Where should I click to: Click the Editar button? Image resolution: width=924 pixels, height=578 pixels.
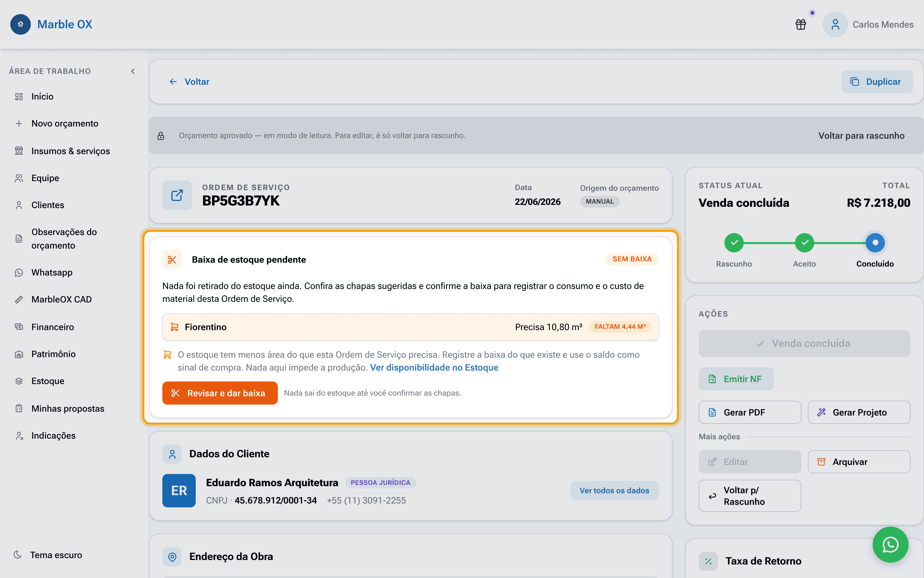click(750, 462)
